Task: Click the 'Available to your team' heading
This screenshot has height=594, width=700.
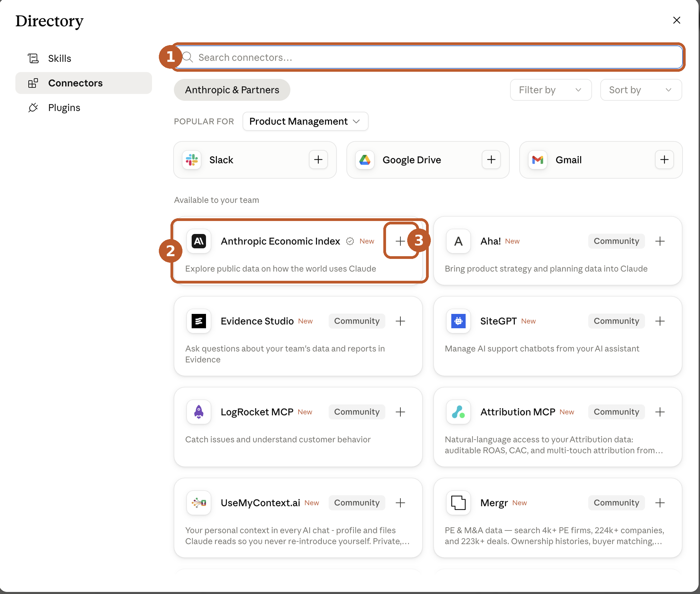Action: [217, 200]
